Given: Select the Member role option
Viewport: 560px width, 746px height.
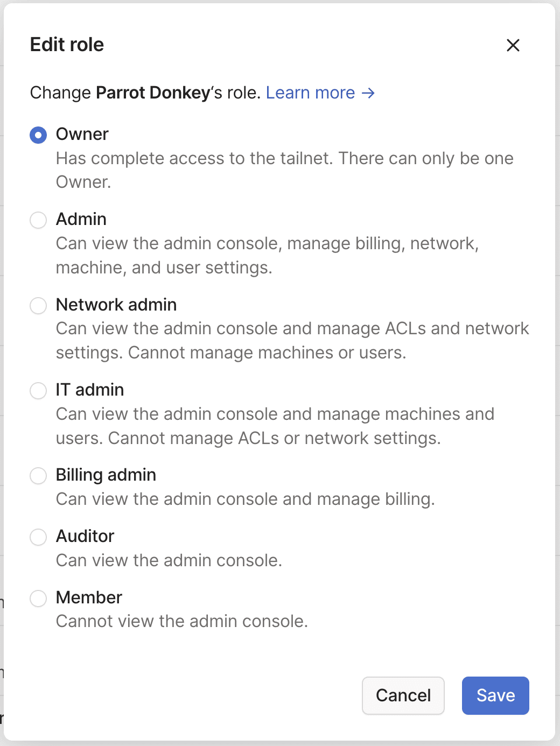Looking at the screenshot, I should click(x=38, y=598).
